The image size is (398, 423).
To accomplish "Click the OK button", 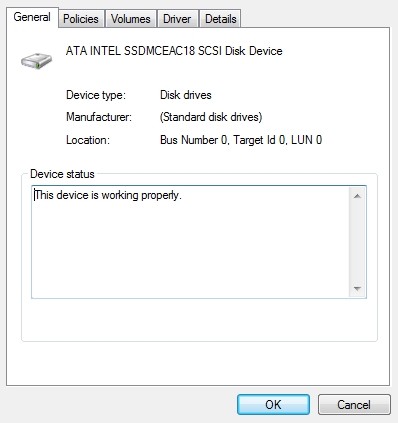I will (x=273, y=404).
